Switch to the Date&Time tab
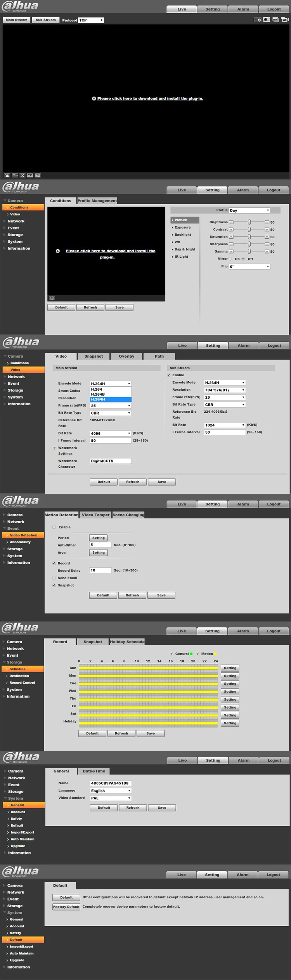 [x=94, y=771]
